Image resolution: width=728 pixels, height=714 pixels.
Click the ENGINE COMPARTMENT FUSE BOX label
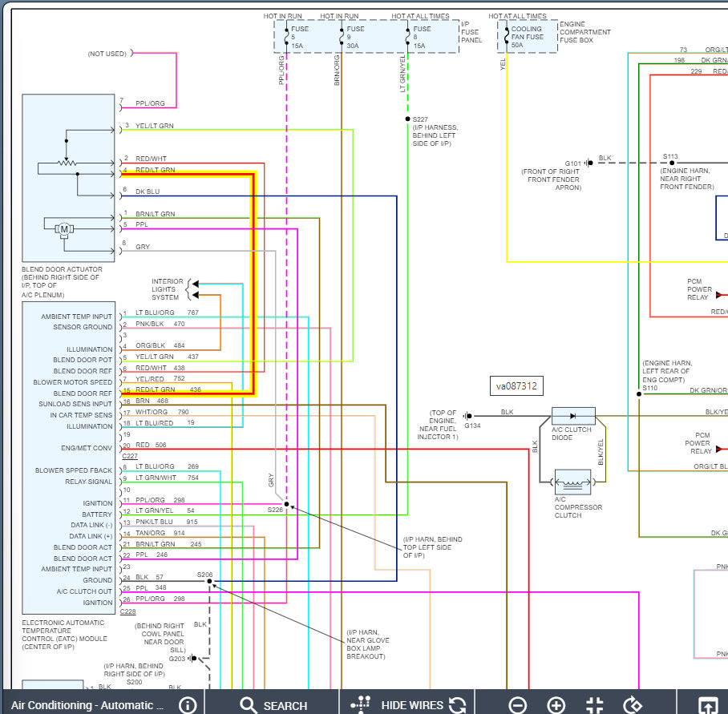pos(585,32)
